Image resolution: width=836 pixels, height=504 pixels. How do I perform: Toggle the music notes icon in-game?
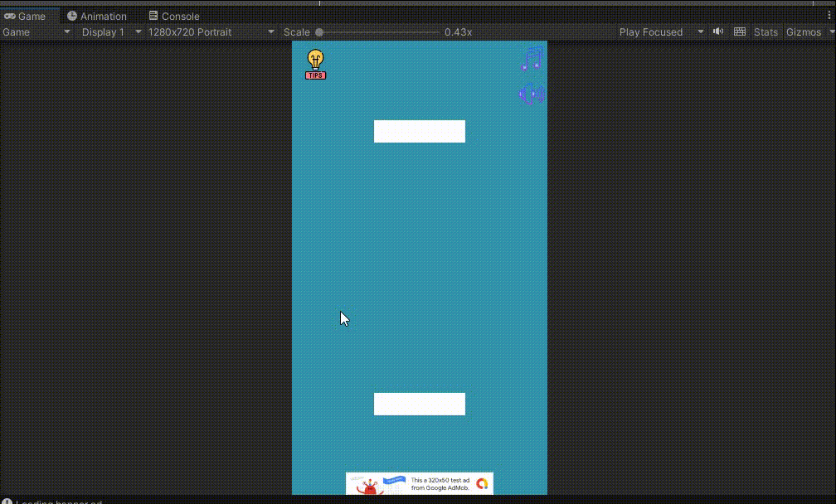coord(531,59)
